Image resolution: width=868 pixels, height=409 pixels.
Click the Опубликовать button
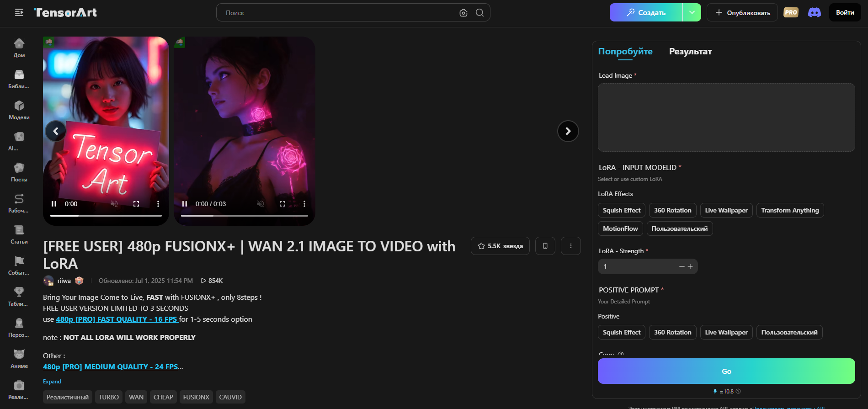742,12
